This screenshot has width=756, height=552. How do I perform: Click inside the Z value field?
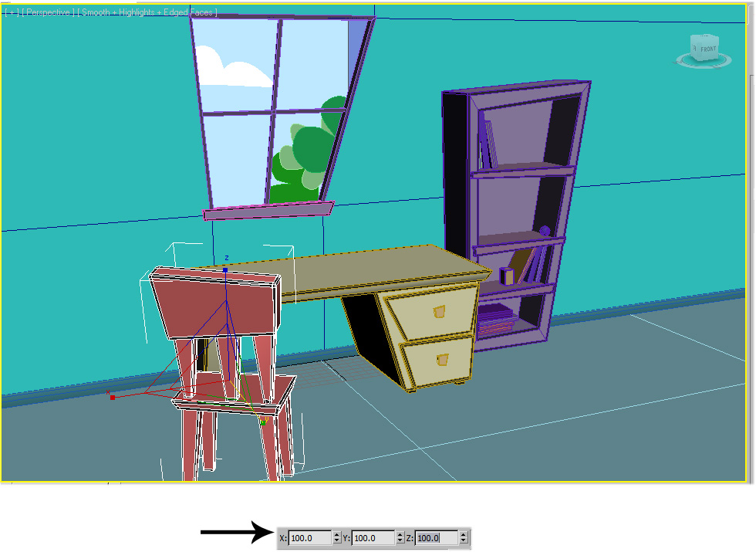click(435, 537)
